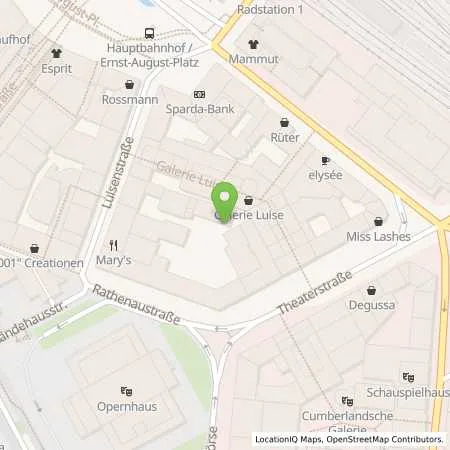Open the Rossmann shop basket icon
Screen dimensions: 450x450
coord(130,84)
